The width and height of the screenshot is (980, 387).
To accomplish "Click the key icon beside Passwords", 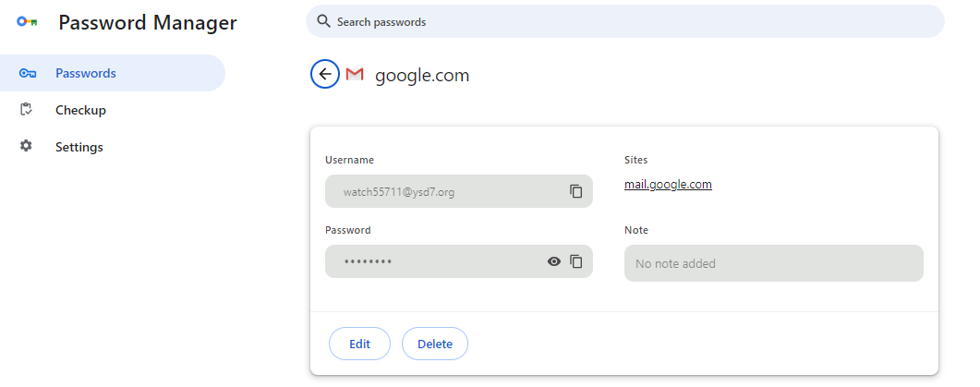I will (27, 73).
